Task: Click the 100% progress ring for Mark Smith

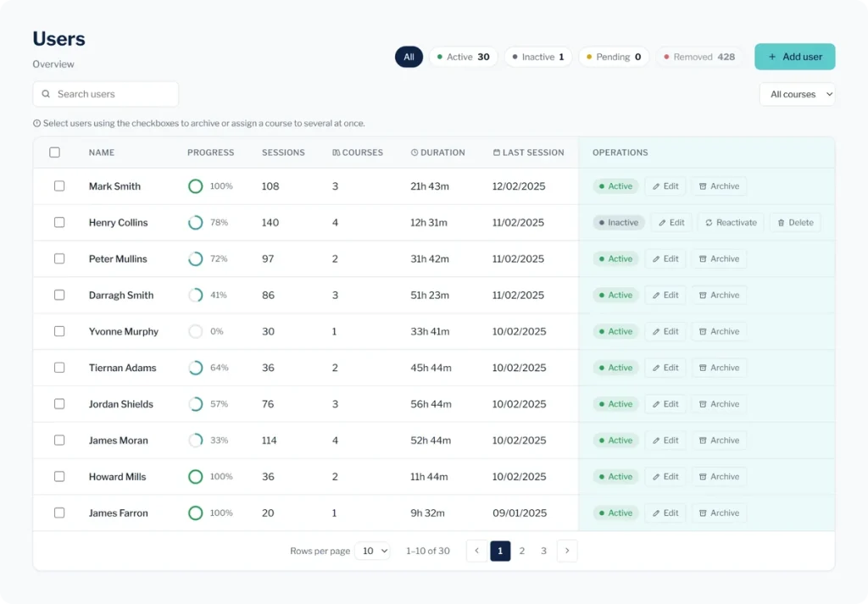Action: click(196, 186)
